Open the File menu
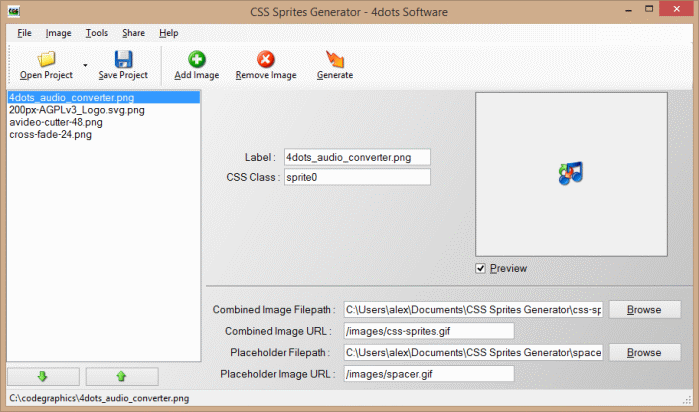The height and width of the screenshot is (412, 699). [24, 33]
